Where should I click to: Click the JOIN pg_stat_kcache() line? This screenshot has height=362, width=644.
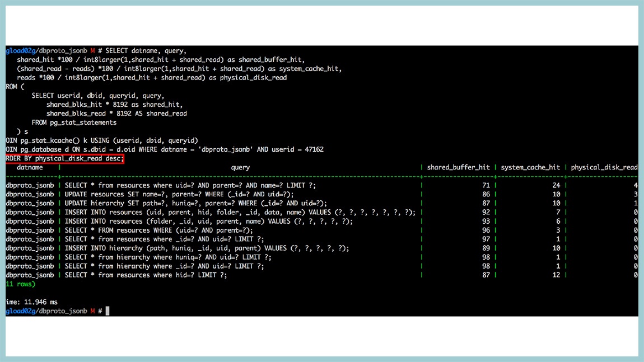102,140
